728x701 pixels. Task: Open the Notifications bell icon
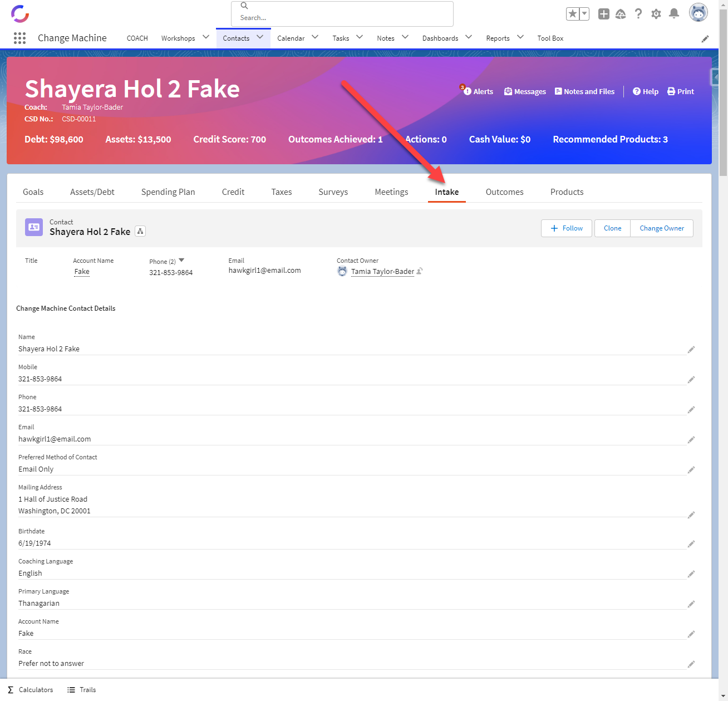[x=674, y=14]
